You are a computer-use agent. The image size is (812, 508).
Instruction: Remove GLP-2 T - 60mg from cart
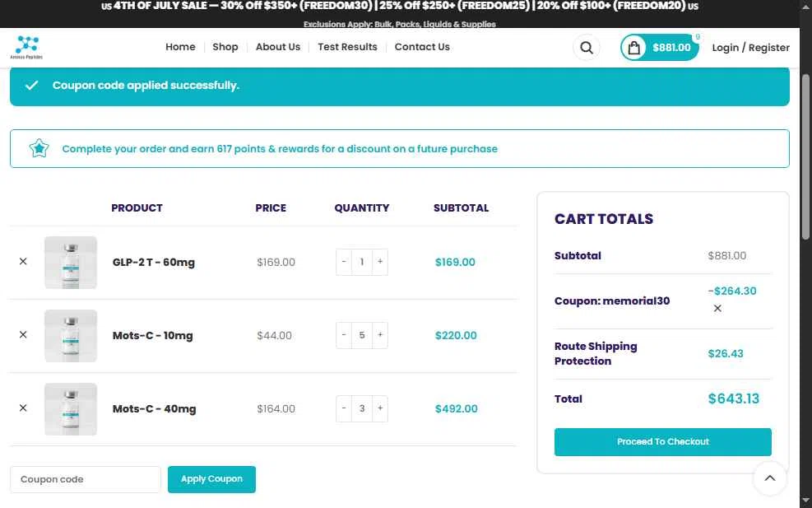(x=23, y=262)
